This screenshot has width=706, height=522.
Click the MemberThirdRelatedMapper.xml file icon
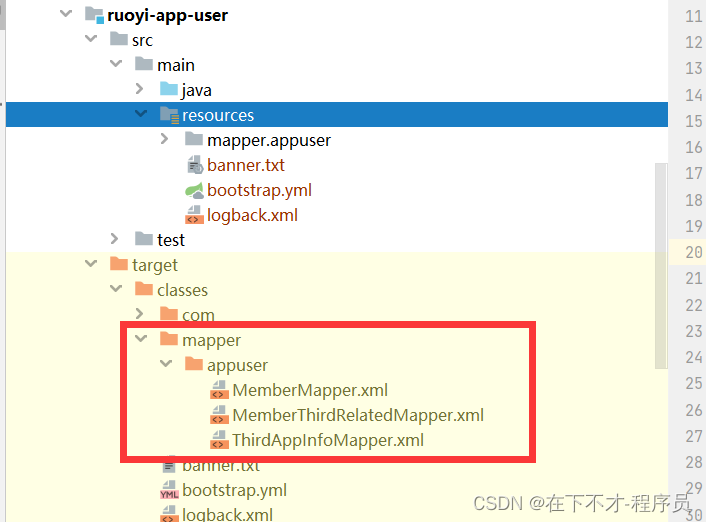point(219,415)
